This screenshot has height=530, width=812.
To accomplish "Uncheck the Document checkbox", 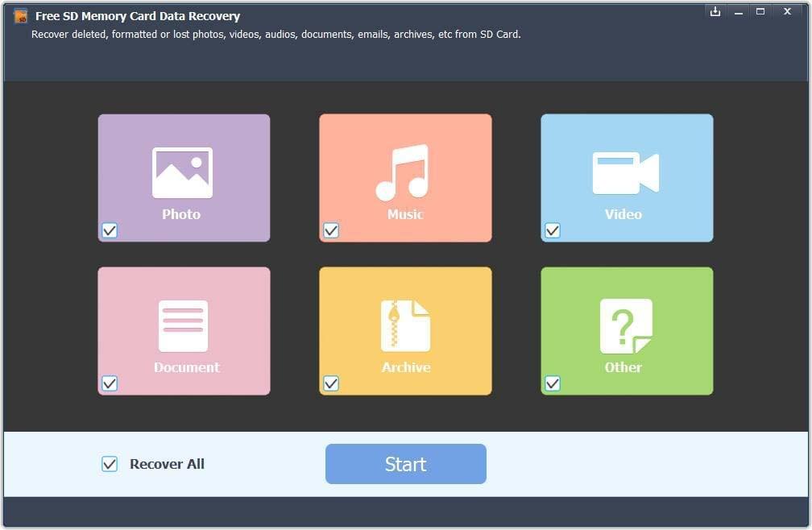I will coord(110,383).
